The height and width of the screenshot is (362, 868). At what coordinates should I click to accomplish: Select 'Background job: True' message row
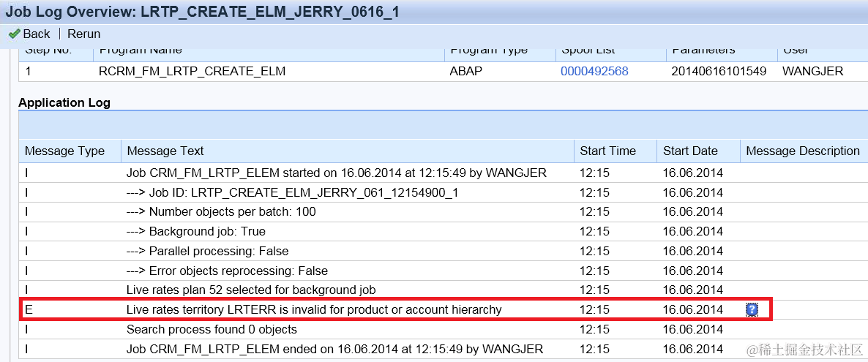443,231
